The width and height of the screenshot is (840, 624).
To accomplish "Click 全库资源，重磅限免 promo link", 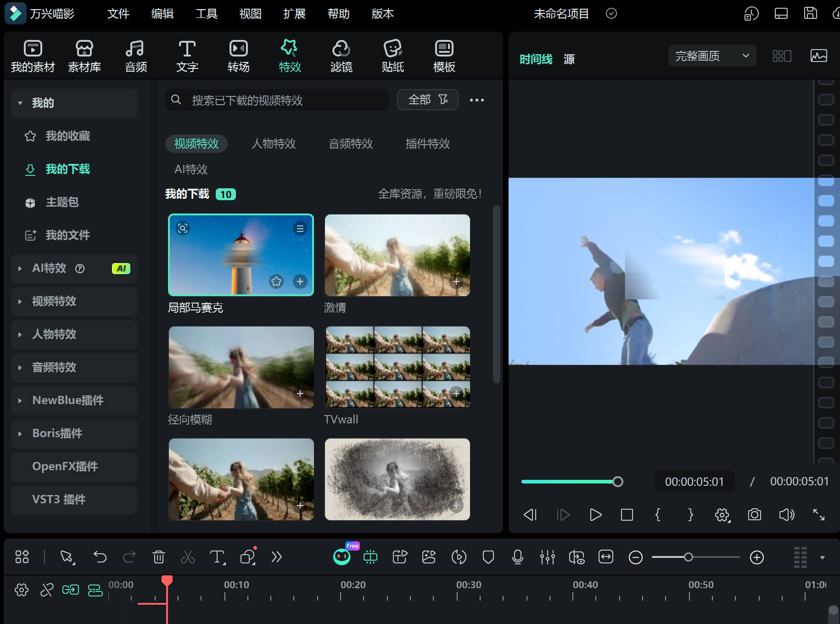I will (x=430, y=194).
